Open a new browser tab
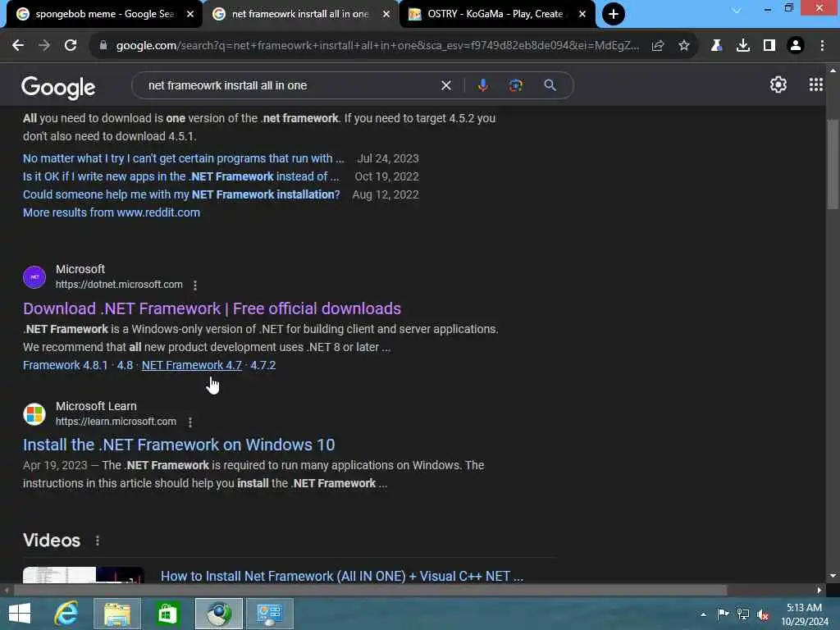 (614, 14)
